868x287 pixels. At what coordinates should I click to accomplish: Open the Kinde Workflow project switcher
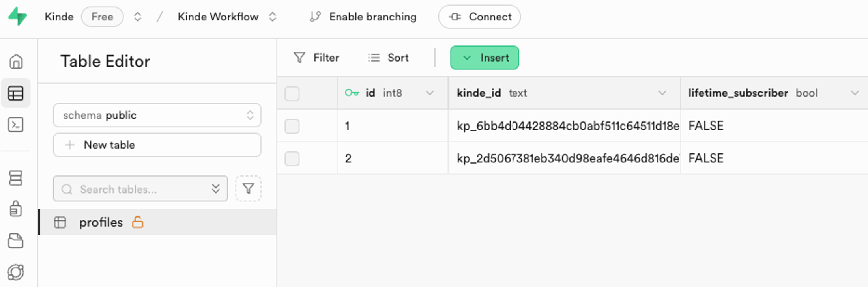pos(272,17)
